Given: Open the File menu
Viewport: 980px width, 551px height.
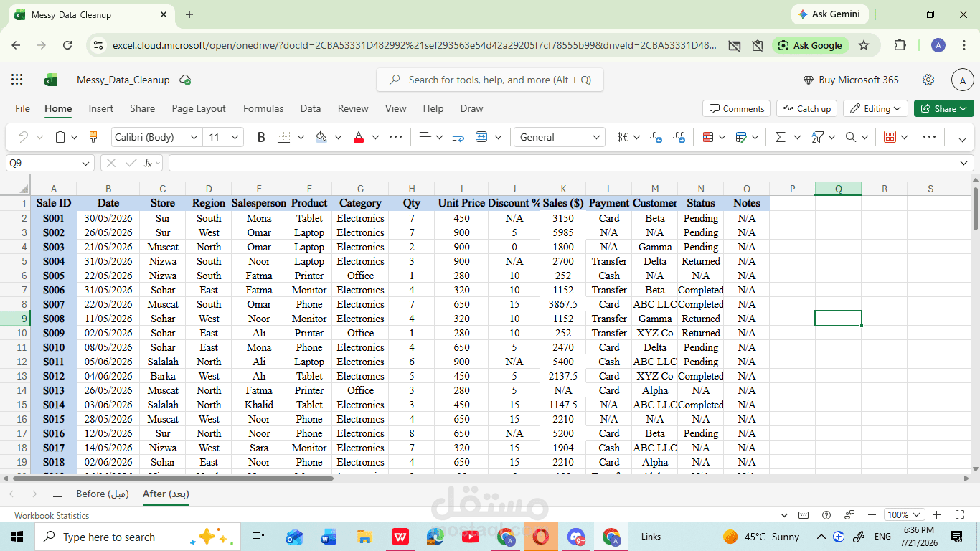Looking at the screenshot, I should click(23, 109).
